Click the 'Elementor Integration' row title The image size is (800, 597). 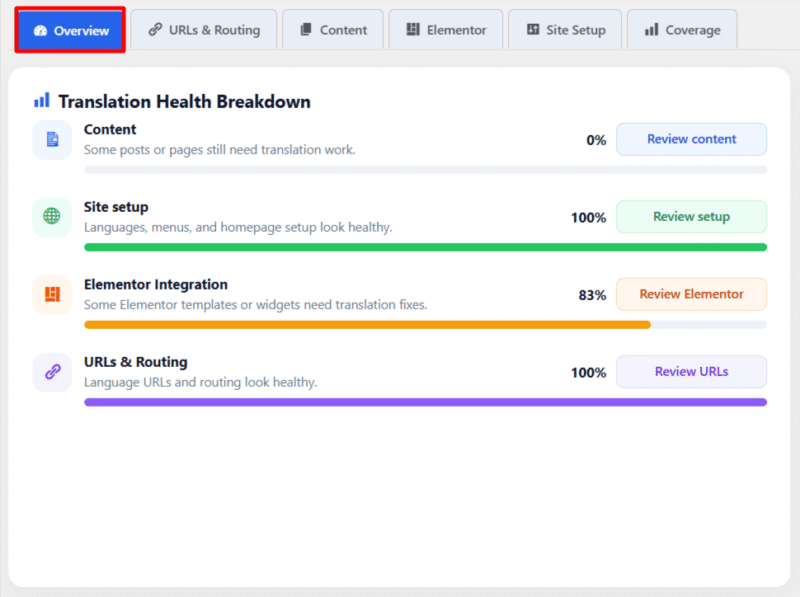(x=156, y=285)
